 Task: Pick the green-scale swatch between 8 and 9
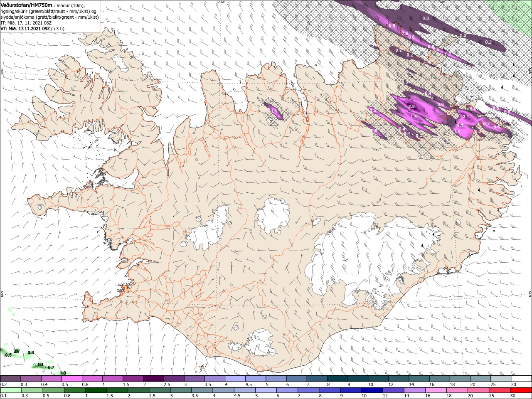click(x=329, y=390)
